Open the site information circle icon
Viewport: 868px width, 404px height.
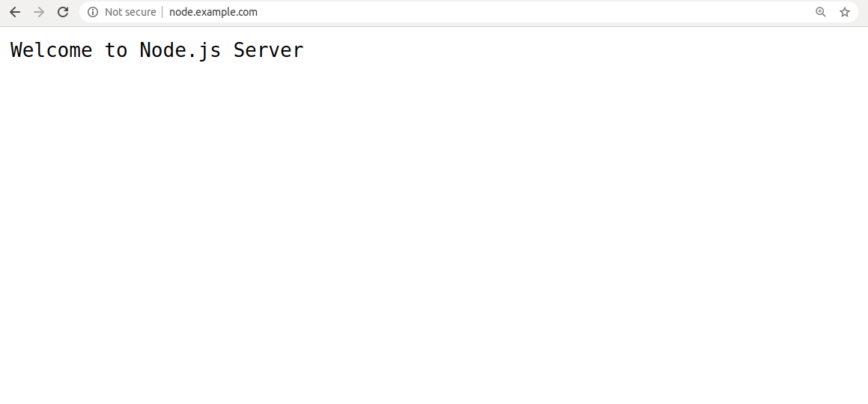[92, 12]
